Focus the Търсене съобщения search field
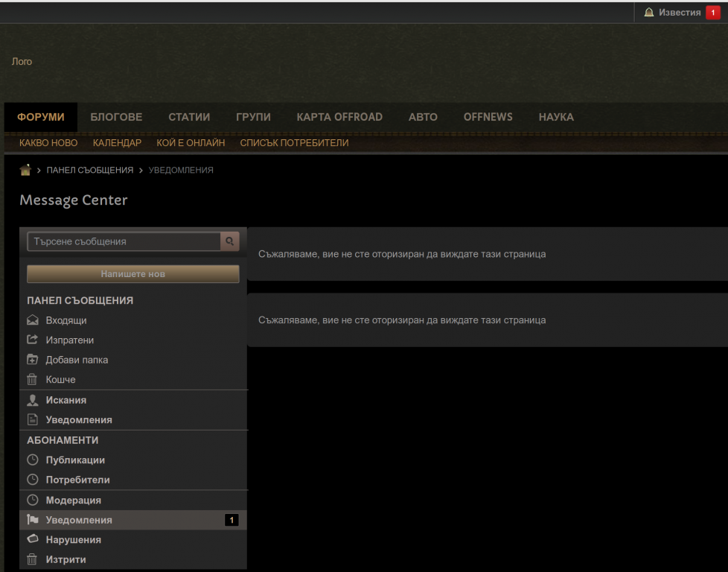Viewport: 728px width, 572px height. click(x=124, y=241)
